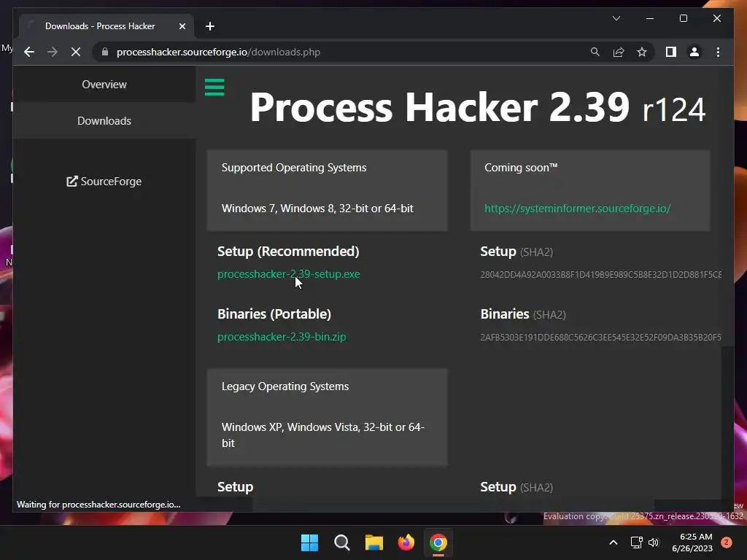Maximize the Chrome window
The image size is (747, 560).
pos(683,18)
